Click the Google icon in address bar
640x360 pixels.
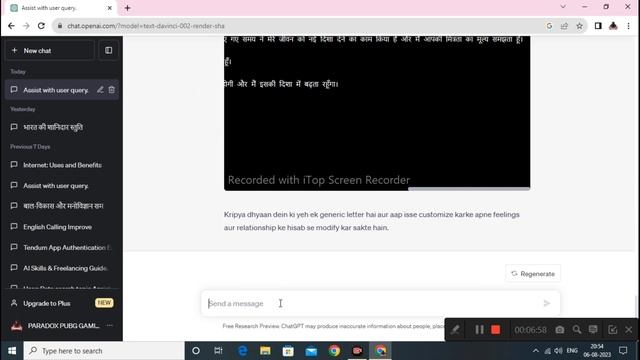tap(549, 26)
